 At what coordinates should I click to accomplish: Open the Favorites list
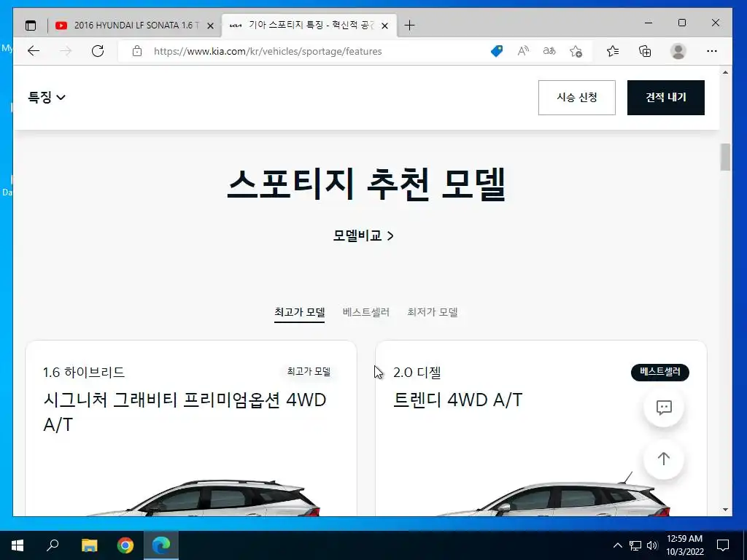tap(613, 51)
